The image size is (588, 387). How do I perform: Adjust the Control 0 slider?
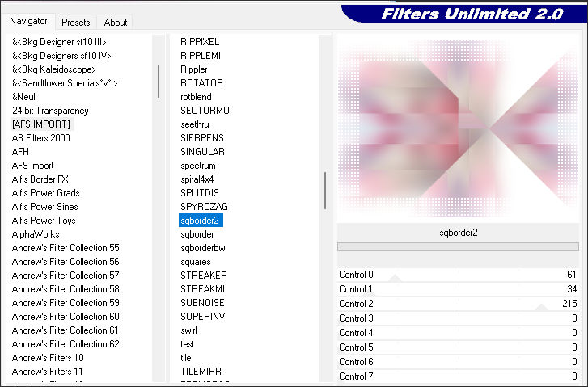tap(396, 277)
